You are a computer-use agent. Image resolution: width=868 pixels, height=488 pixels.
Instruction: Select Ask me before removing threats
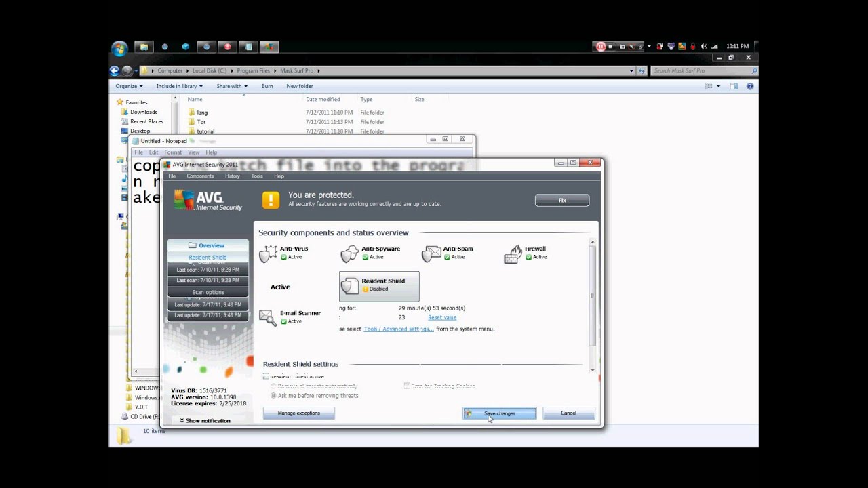point(273,395)
